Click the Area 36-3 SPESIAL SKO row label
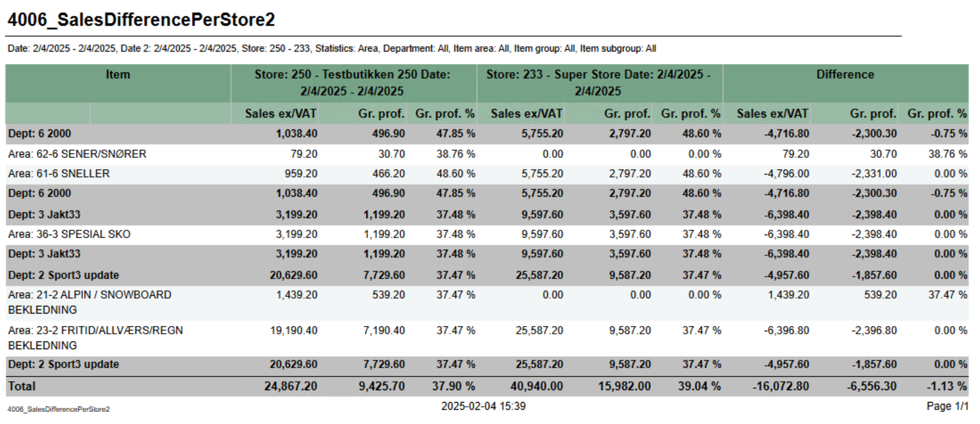 coord(69,234)
